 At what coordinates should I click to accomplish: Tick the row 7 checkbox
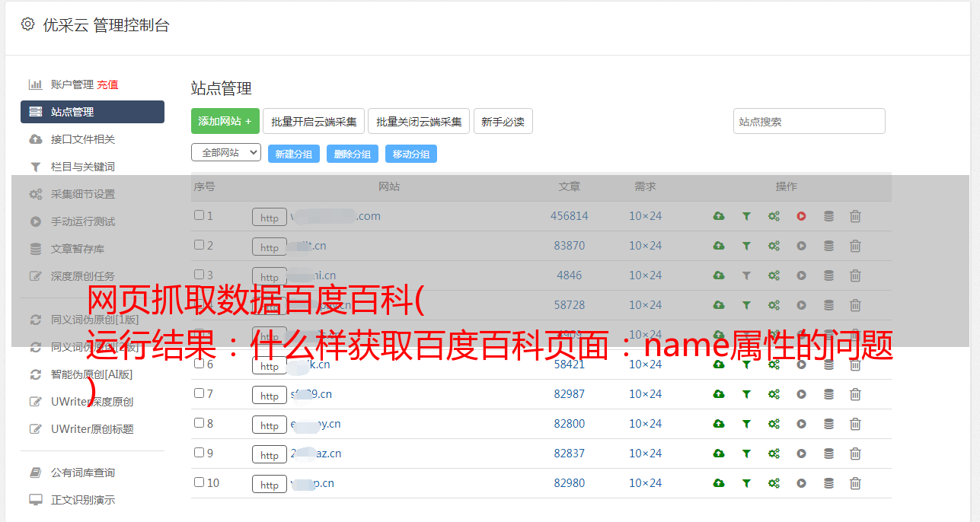tap(199, 393)
